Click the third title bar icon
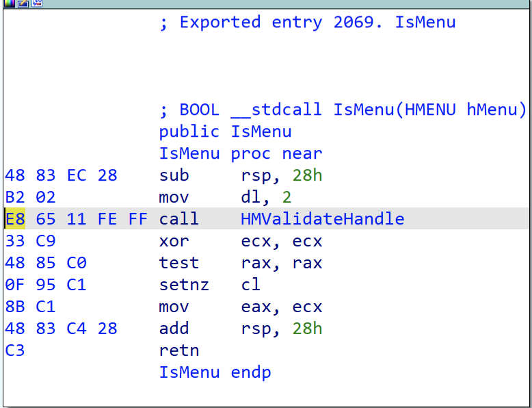Screen dimensions: 532x408 pos(36,3)
